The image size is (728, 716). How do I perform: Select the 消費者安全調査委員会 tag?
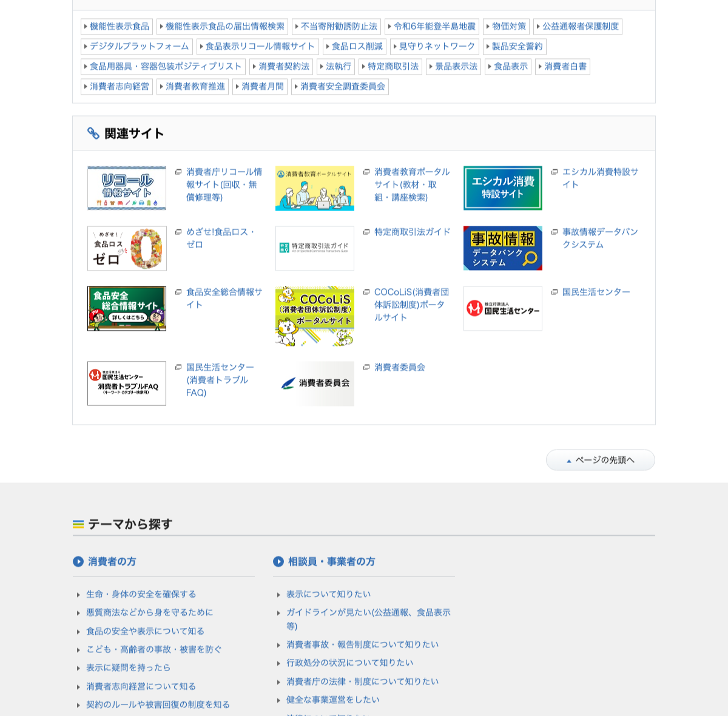coord(340,87)
